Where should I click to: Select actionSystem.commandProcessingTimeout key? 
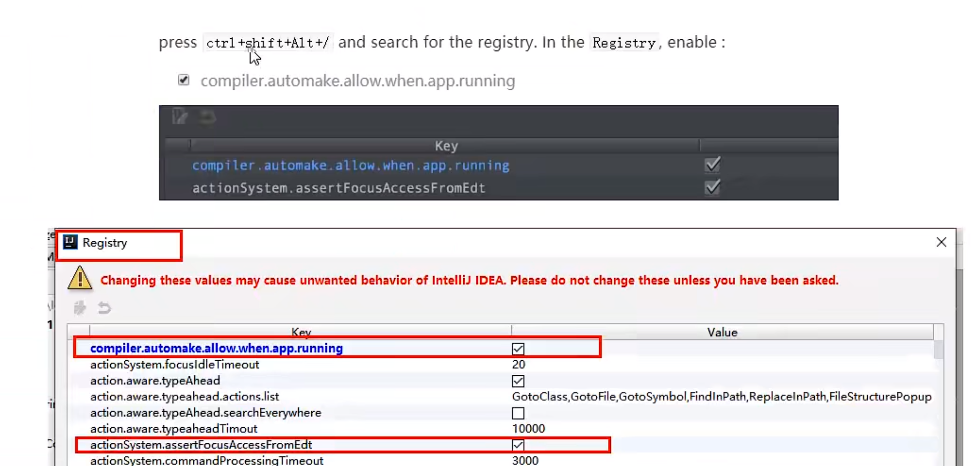206,460
